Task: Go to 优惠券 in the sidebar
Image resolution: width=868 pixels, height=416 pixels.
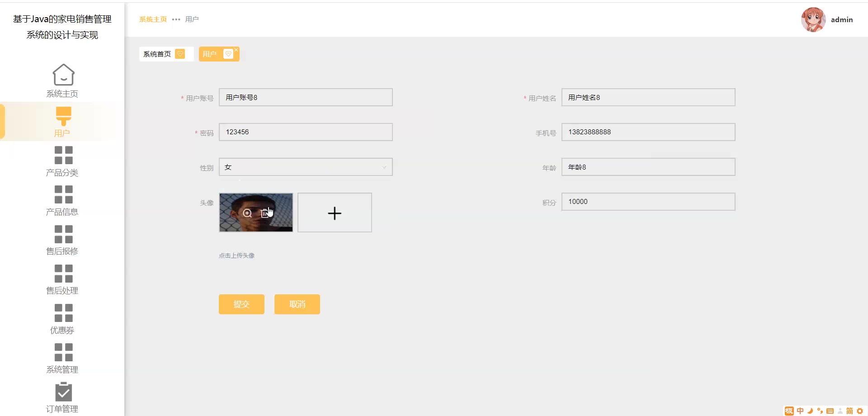Action: tap(62, 319)
